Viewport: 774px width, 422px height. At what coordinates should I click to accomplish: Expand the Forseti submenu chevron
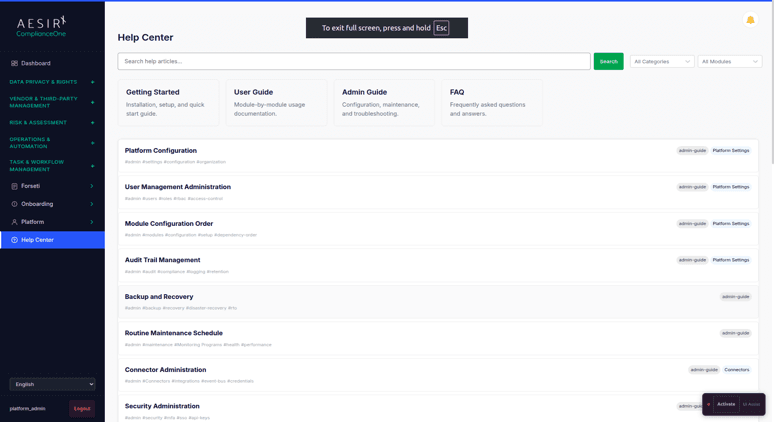click(92, 186)
